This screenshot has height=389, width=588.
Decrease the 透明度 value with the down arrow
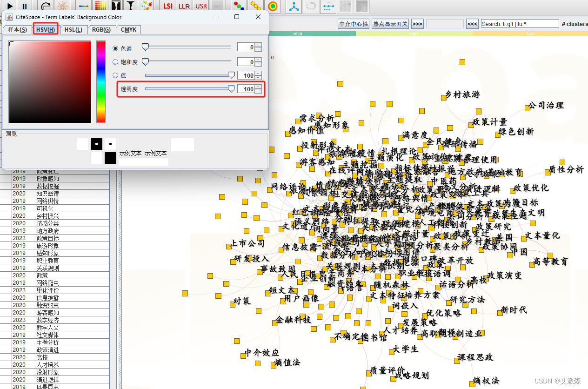point(259,91)
